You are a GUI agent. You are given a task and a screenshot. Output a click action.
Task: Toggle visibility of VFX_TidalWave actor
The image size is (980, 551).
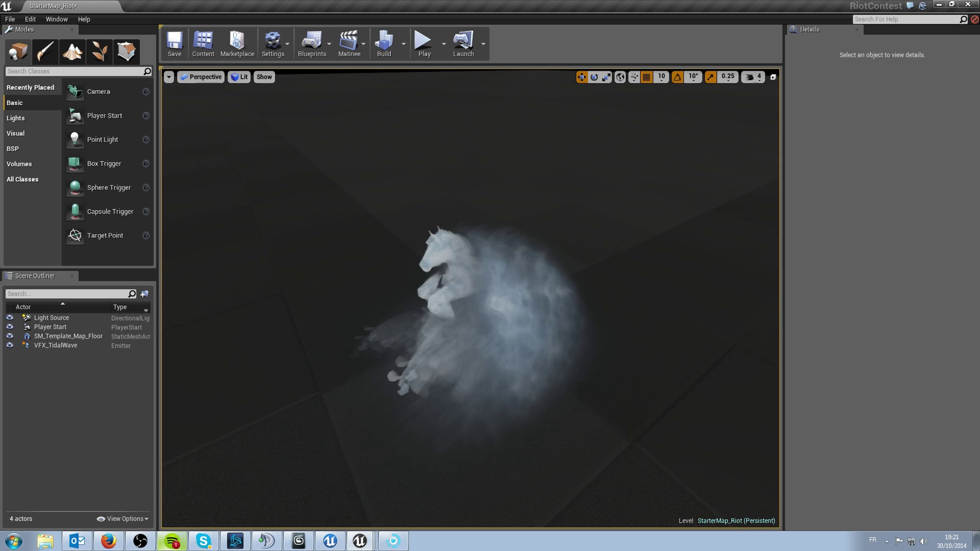point(10,345)
